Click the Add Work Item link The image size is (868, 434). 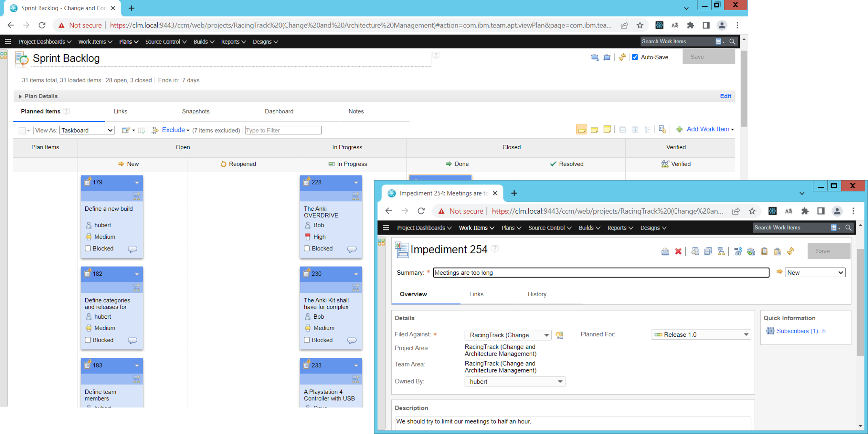point(708,129)
